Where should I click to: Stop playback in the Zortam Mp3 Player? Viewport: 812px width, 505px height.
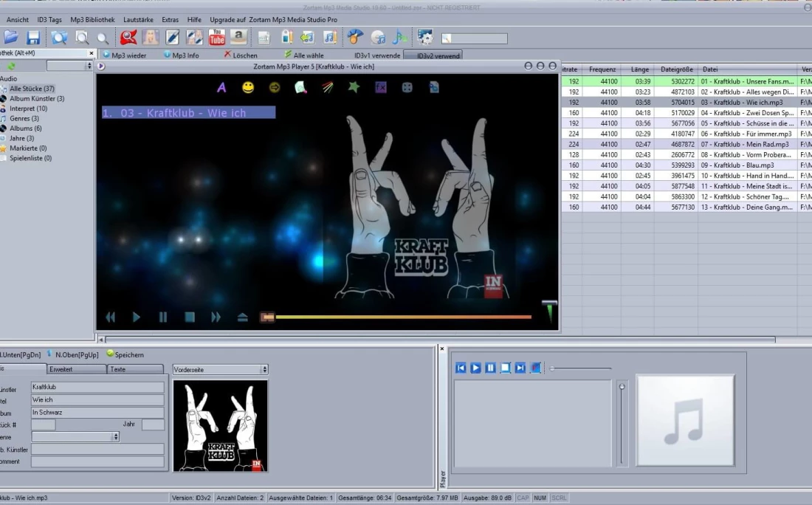(x=190, y=317)
